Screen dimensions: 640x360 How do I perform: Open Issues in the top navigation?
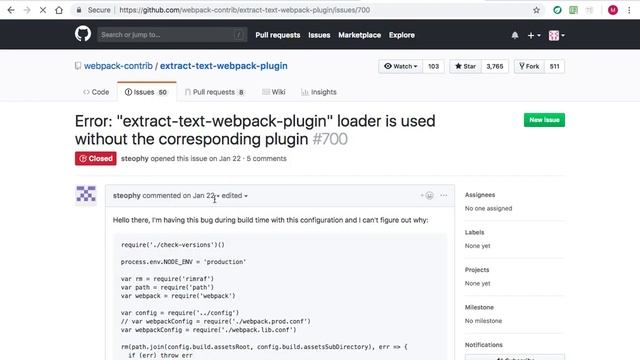(319, 35)
